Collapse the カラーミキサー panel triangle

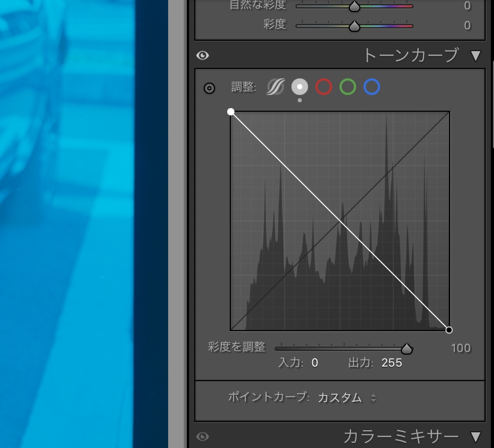[x=476, y=437]
